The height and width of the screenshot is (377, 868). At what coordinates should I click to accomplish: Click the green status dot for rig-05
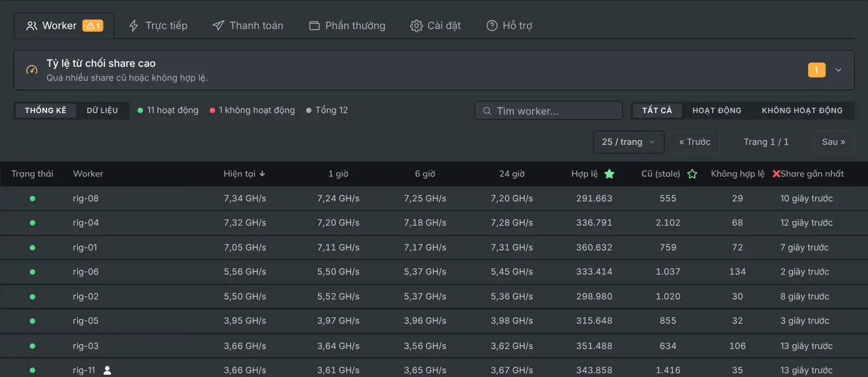32,321
